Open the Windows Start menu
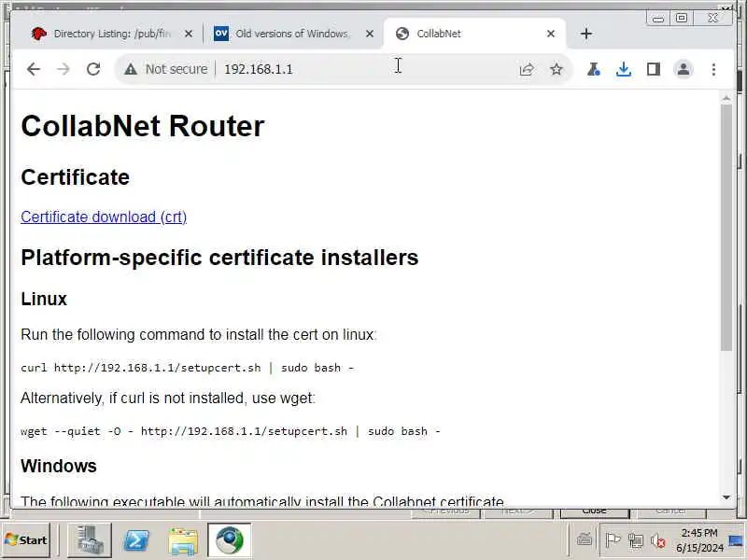Screen dimensions: 747x560 [x=26, y=540]
